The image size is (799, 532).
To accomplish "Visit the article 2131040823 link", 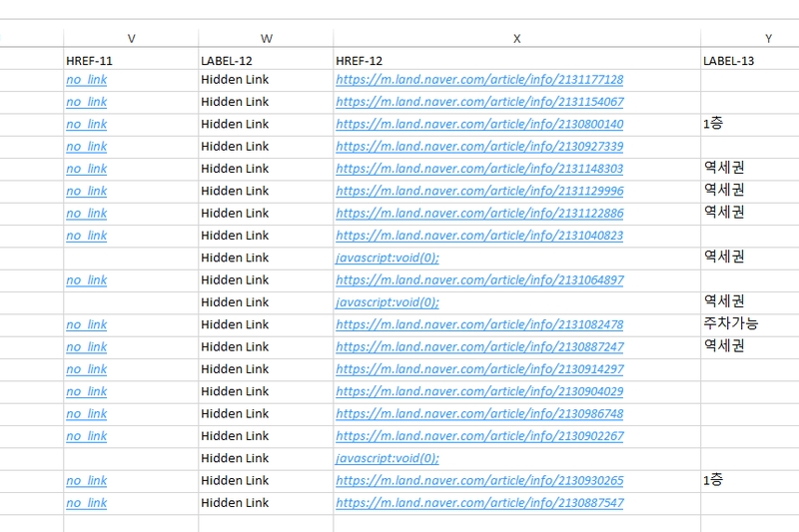I will tap(479, 236).
